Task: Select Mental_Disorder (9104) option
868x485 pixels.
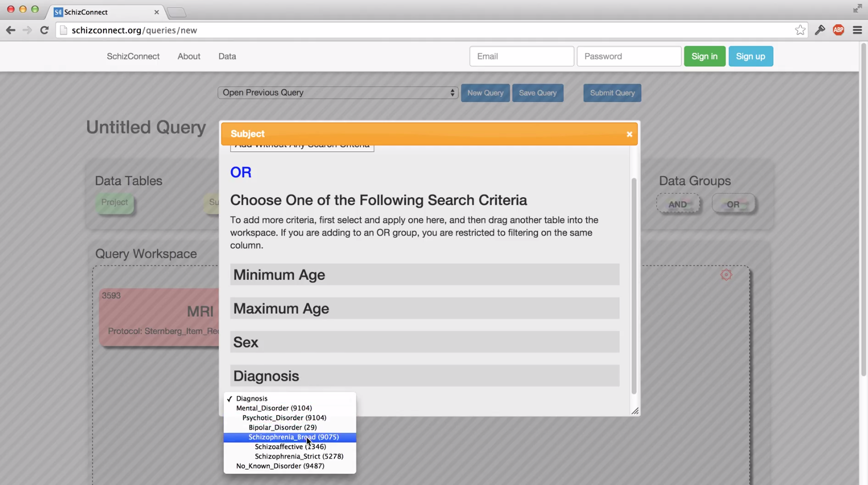Action: [290, 408]
